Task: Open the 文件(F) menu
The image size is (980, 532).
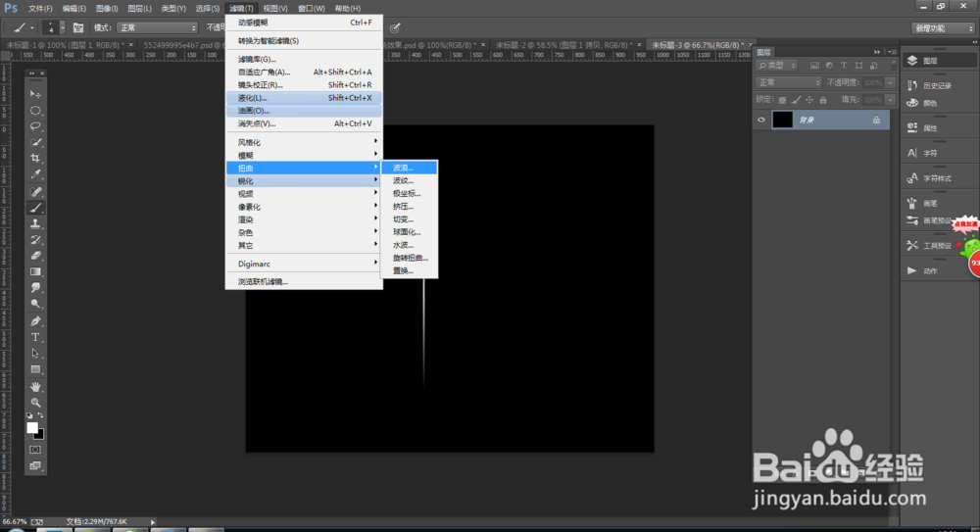Action: coord(40,9)
